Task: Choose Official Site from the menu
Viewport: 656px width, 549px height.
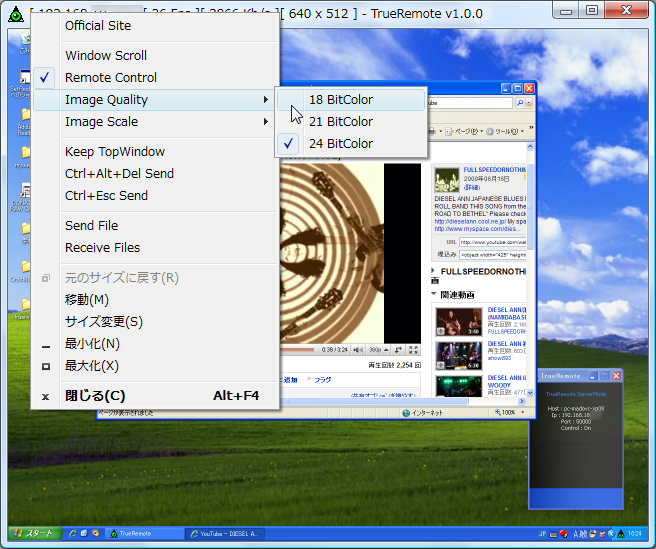Action: pos(155,26)
